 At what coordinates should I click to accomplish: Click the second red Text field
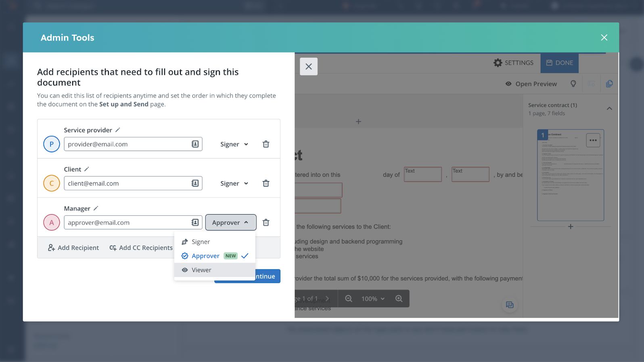pyautogui.click(x=470, y=174)
